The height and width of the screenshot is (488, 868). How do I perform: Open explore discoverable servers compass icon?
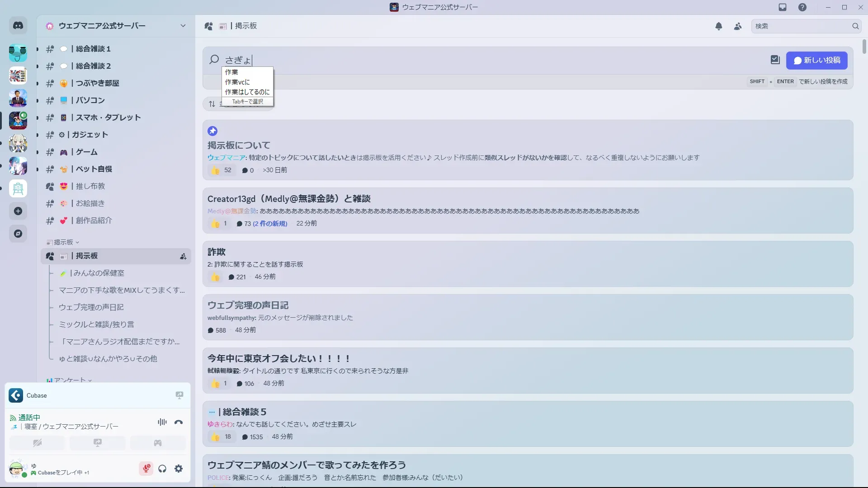18,234
